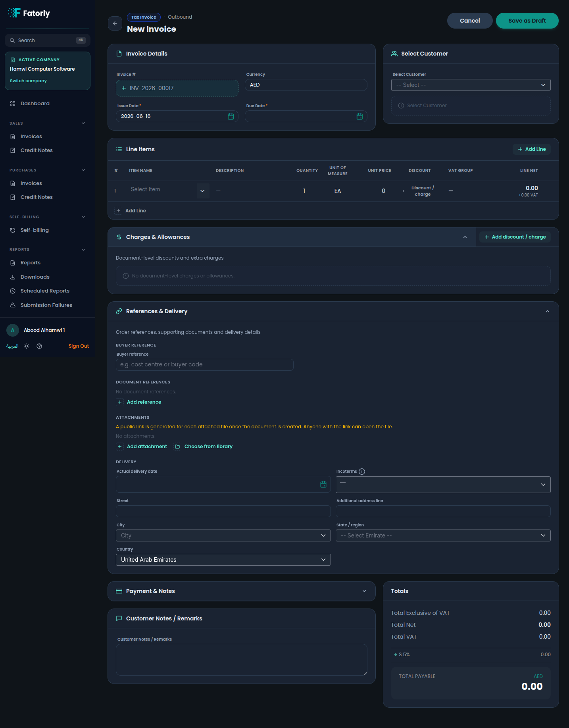Click the Charges & Allowances dollar icon
569x728 pixels.
pyautogui.click(x=119, y=237)
